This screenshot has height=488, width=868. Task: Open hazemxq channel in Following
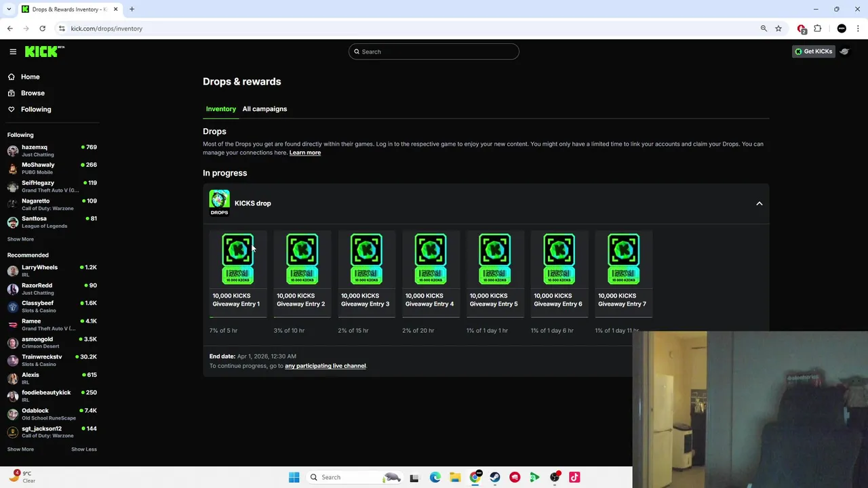(52, 150)
